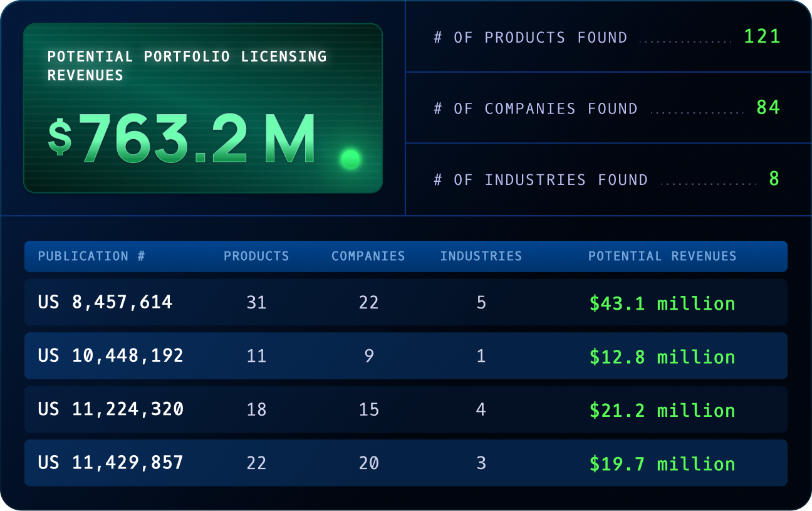Open patent US 8,457,614
812x511 pixels.
point(105,302)
